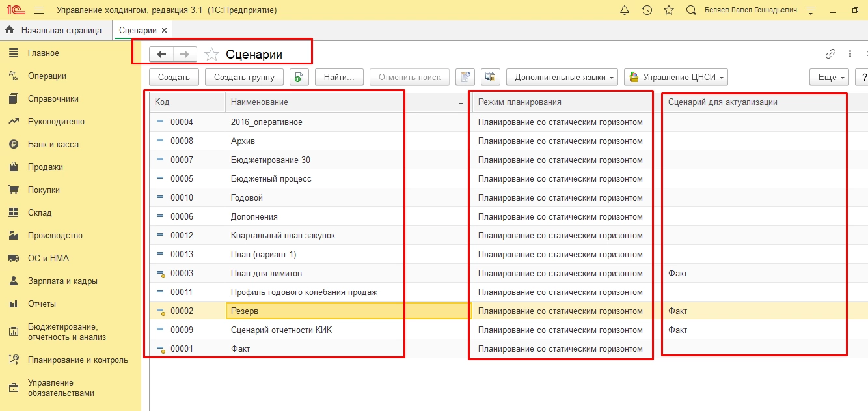Image resolution: width=868 pixels, height=411 pixels.
Task: Click the help question mark button
Action: pyautogui.click(x=861, y=77)
